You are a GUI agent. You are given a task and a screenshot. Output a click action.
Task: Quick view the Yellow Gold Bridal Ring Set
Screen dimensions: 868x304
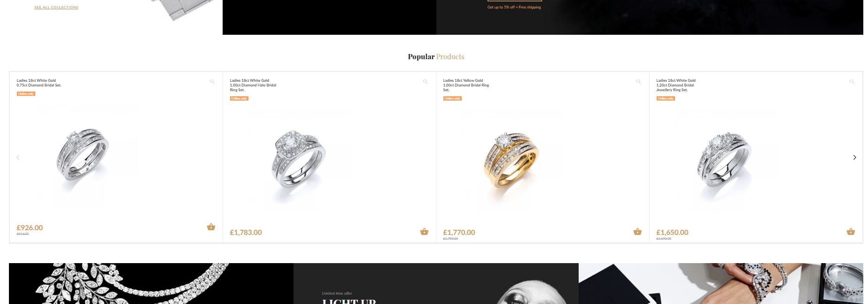click(x=639, y=82)
